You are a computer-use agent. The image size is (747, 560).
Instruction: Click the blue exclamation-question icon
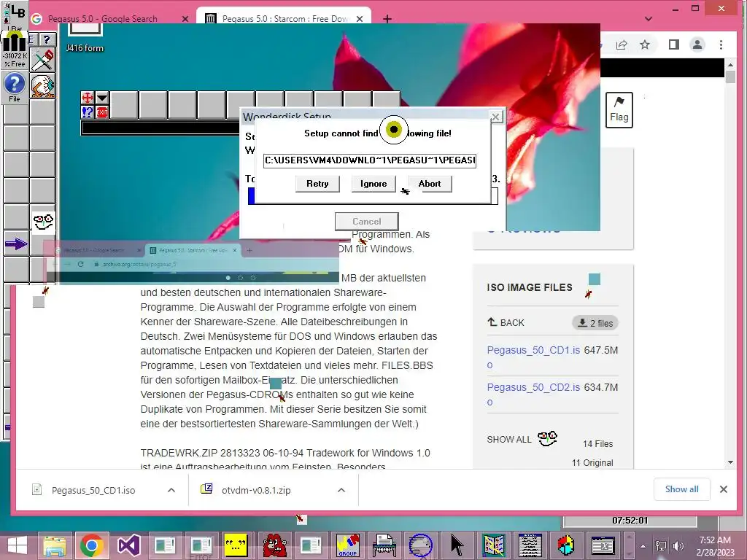pos(88,112)
